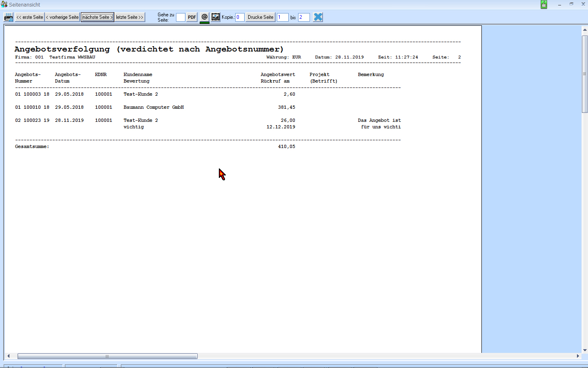The width and height of the screenshot is (588, 368).
Task: Click the green icon in the title bar
Action: tap(544, 4)
